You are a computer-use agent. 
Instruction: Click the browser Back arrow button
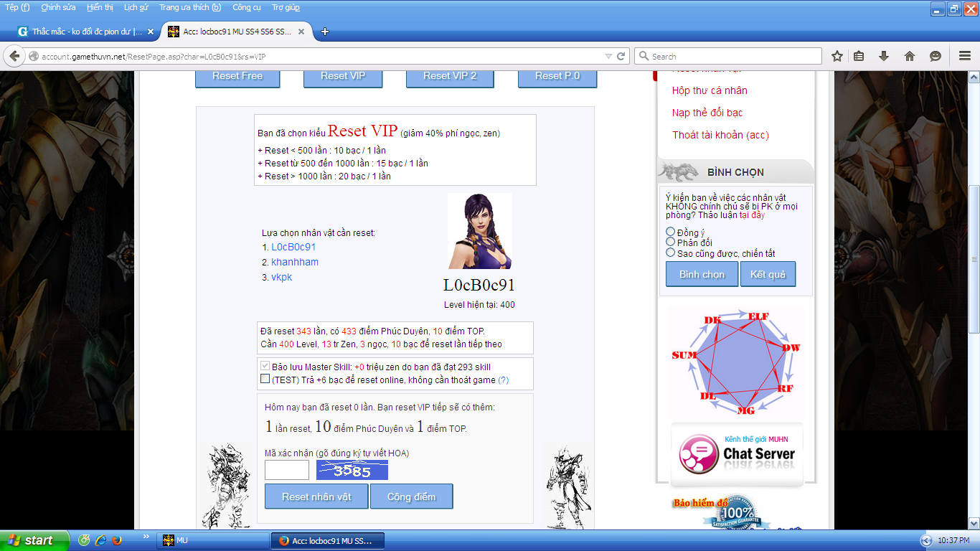pyautogui.click(x=15, y=56)
